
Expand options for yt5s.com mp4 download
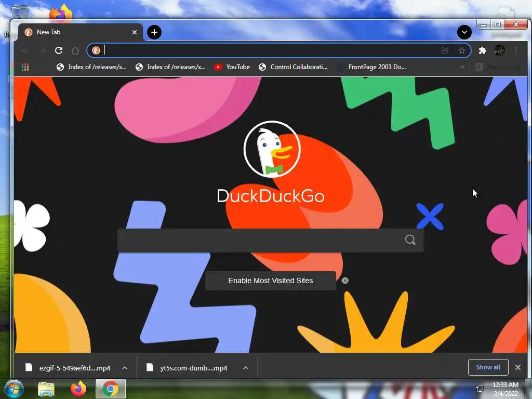(x=246, y=368)
